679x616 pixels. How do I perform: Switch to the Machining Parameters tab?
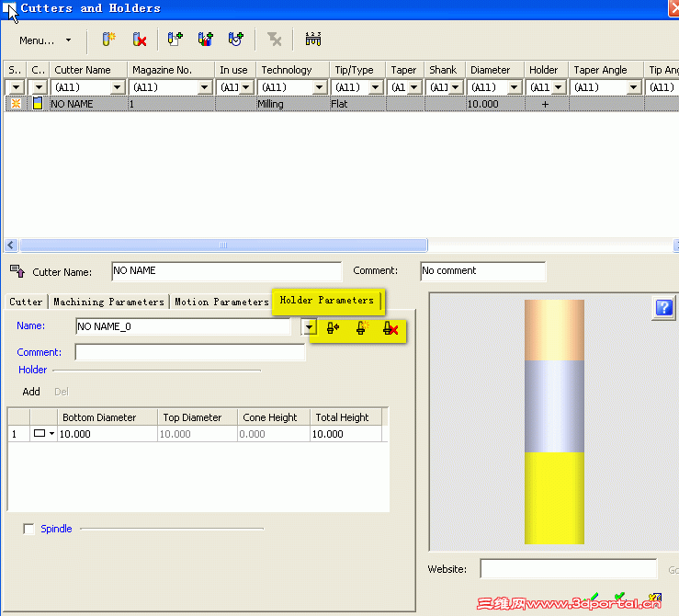click(x=108, y=302)
